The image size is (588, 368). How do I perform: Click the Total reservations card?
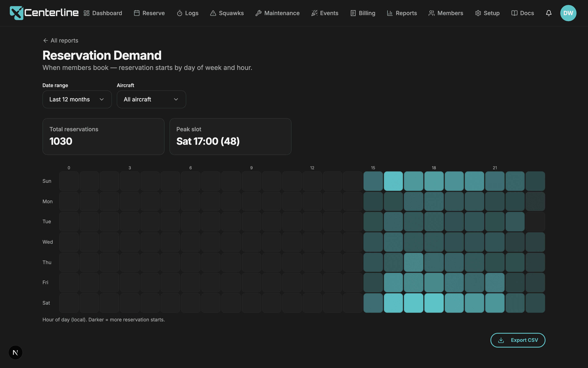click(x=104, y=137)
